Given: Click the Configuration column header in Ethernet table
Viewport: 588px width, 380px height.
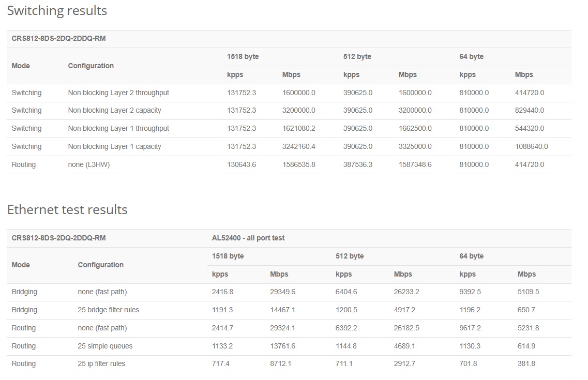Looking at the screenshot, I should [100, 265].
